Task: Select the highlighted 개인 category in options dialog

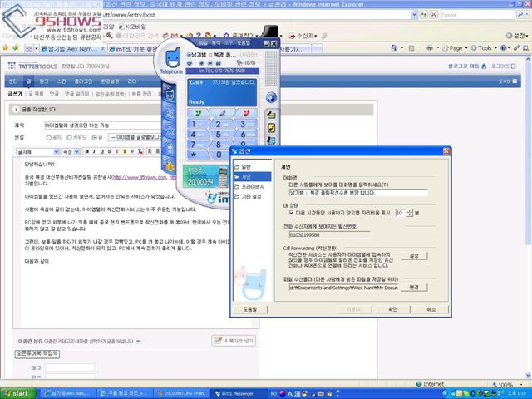Action: coord(252,177)
